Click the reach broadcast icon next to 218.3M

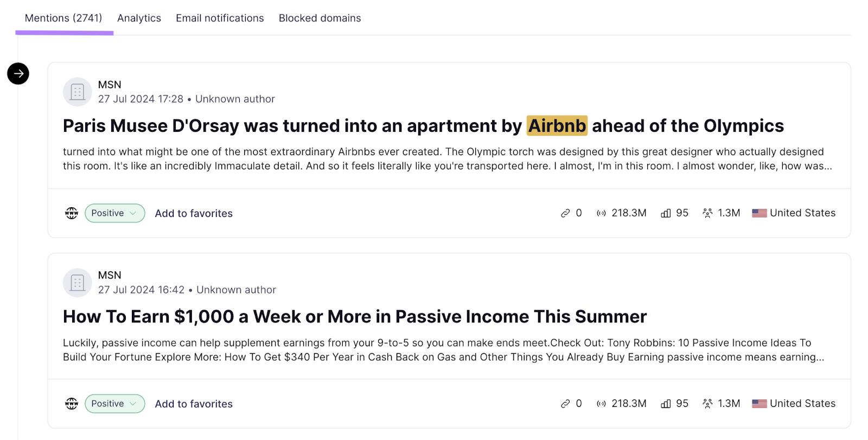(x=601, y=213)
